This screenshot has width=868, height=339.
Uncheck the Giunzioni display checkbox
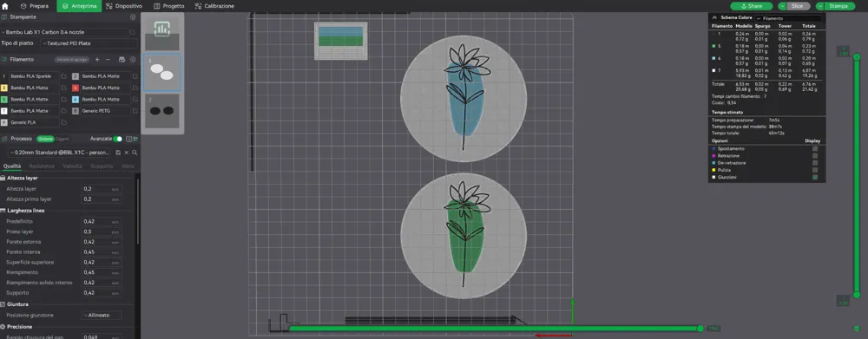coord(815,178)
